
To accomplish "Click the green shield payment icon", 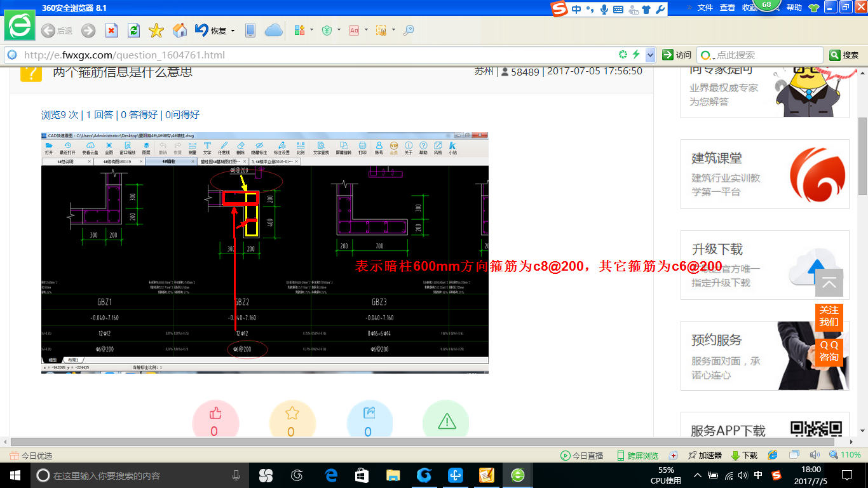I will click(327, 30).
